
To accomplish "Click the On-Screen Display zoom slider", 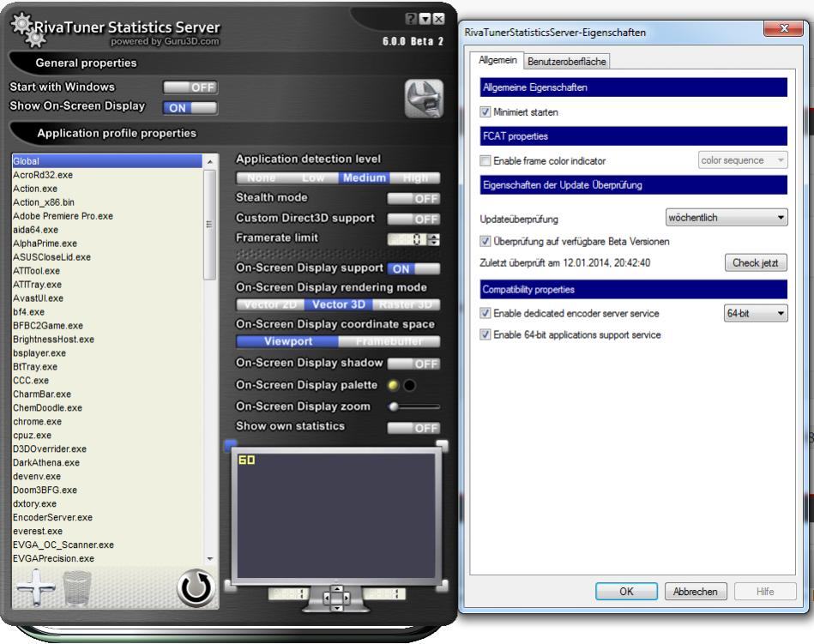I will (x=413, y=406).
